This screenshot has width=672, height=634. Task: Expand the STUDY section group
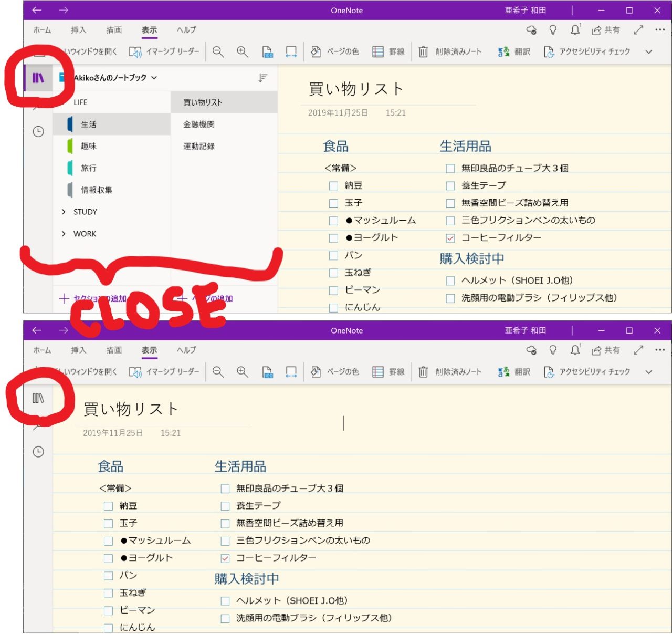(x=64, y=212)
